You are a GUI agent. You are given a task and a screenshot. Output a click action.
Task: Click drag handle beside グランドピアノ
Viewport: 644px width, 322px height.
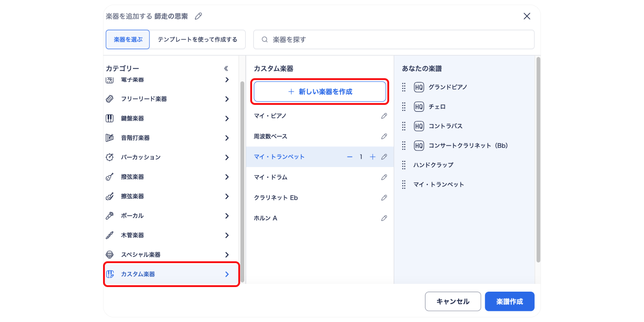(404, 87)
